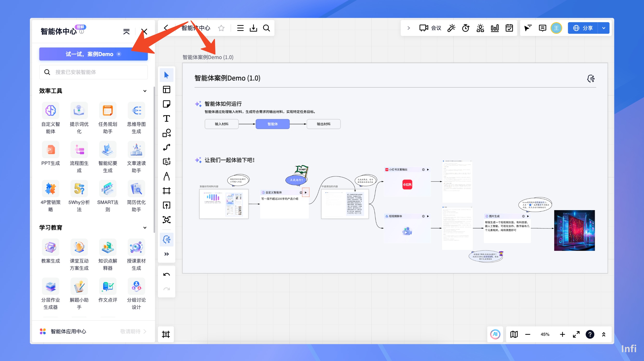Image resolution: width=644 pixels, height=361 pixels.
Task: Open the comments panel
Action: 542,28
